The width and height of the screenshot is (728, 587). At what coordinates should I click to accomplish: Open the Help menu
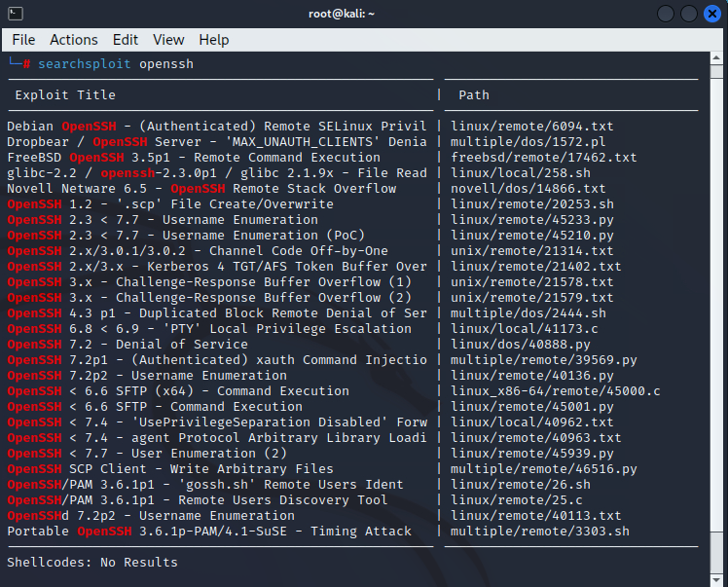click(x=213, y=40)
